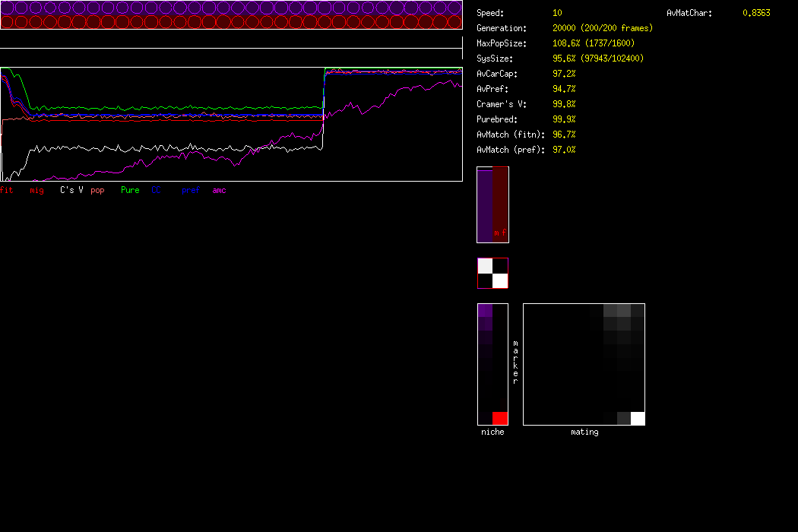Click the Purebred value 99.9%
Screen dimensions: 798x532
pyautogui.click(x=564, y=119)
